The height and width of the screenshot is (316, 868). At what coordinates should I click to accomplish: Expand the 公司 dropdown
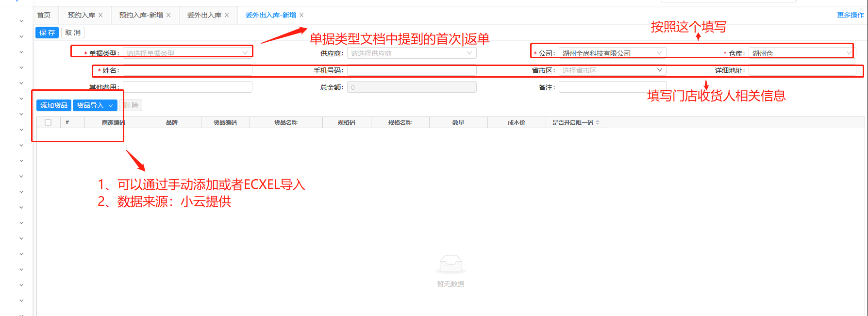coord(612,53)
